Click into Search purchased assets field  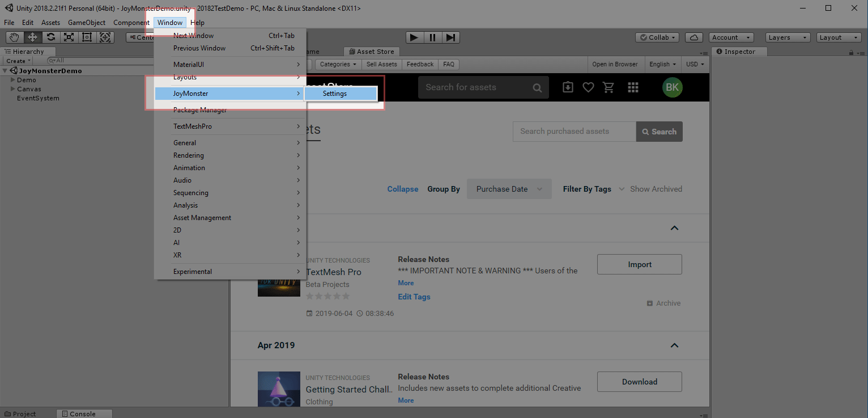click(575, 132)
